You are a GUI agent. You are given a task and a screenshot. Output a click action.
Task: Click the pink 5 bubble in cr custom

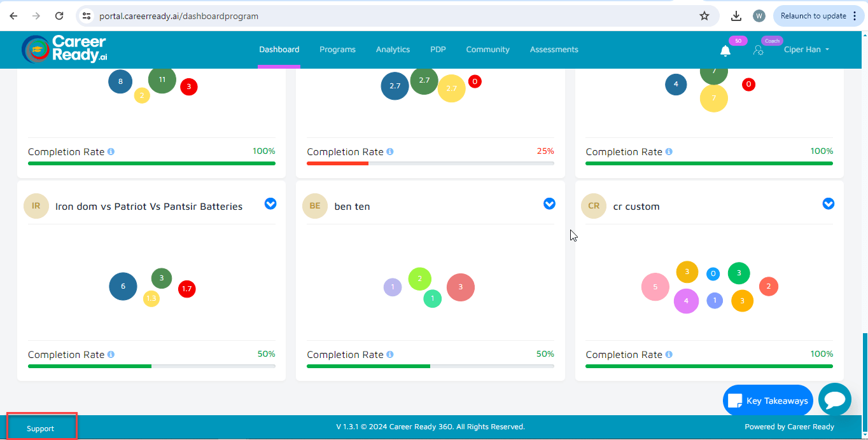[x=655, y=287]
